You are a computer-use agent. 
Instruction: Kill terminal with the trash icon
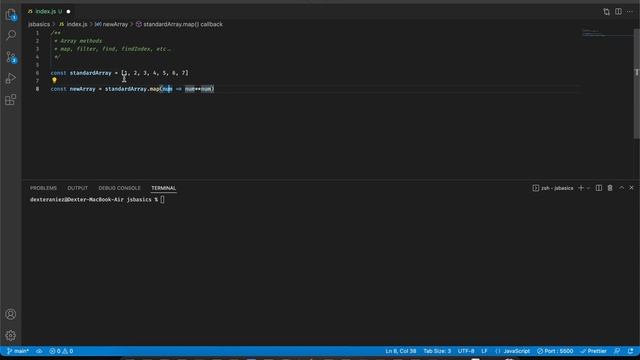click(x=610, y=188)
